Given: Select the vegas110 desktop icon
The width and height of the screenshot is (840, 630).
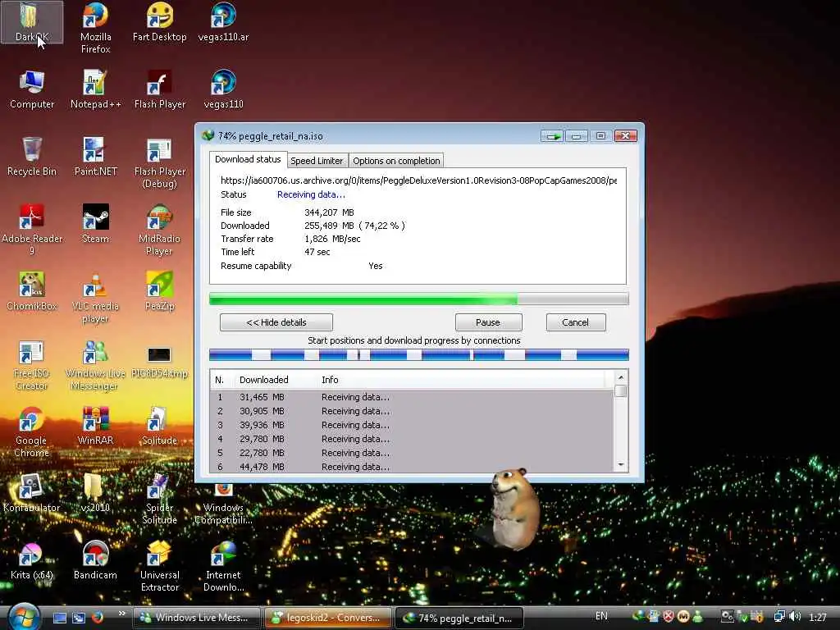Looking at the screenshot, I should point(223,89).
